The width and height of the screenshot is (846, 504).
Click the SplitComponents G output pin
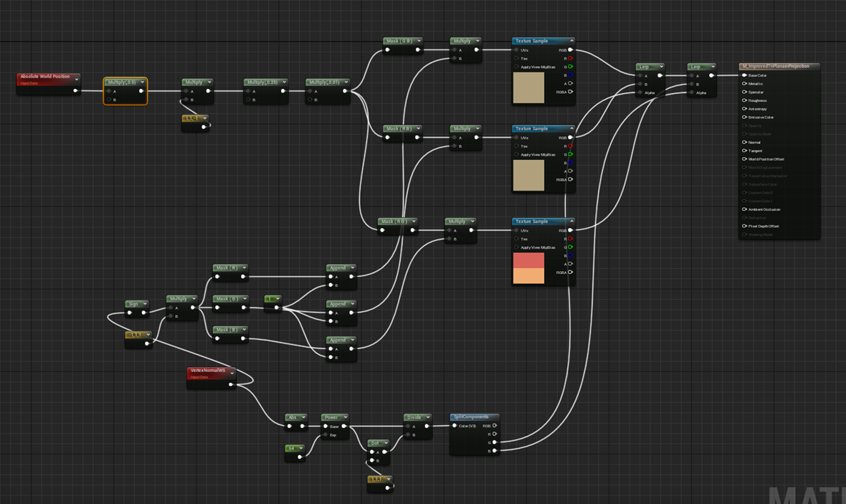coord(494,442)
